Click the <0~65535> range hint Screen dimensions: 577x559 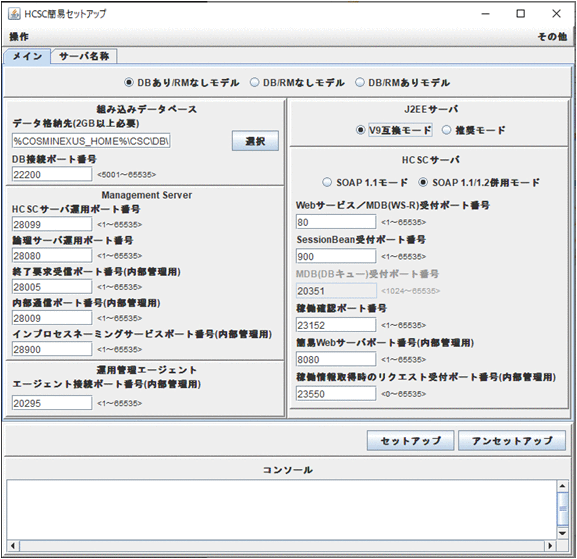click(x=403, y=394)
